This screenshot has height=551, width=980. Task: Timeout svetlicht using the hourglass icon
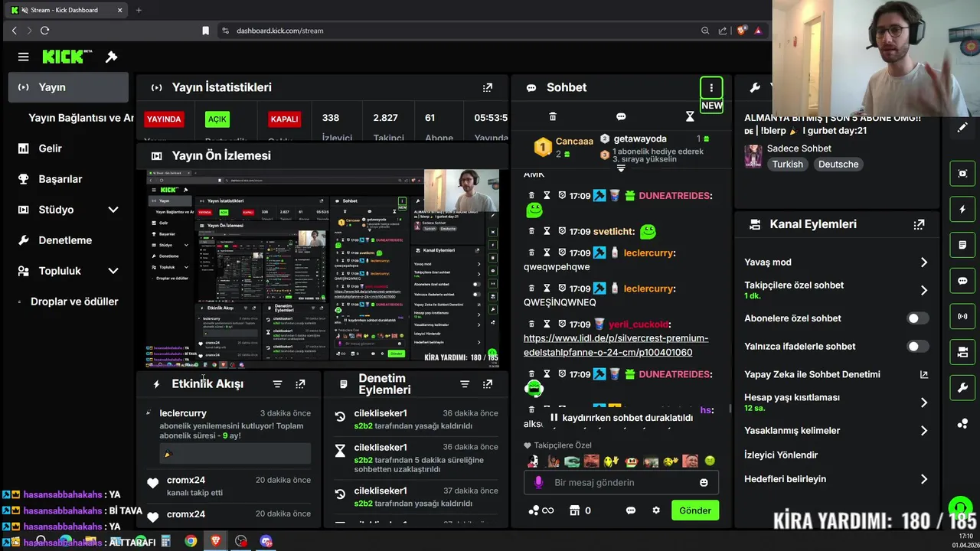tap(547, 231)
